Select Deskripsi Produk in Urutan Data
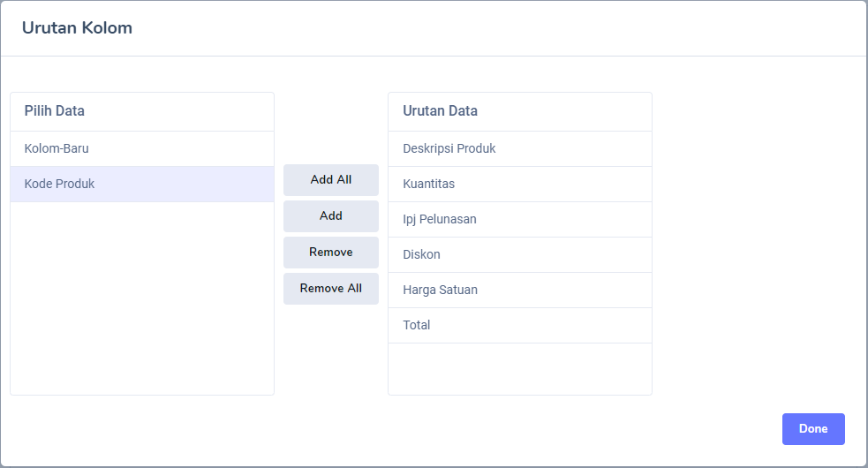Screen dimensions: 868x468 (519, 148)
